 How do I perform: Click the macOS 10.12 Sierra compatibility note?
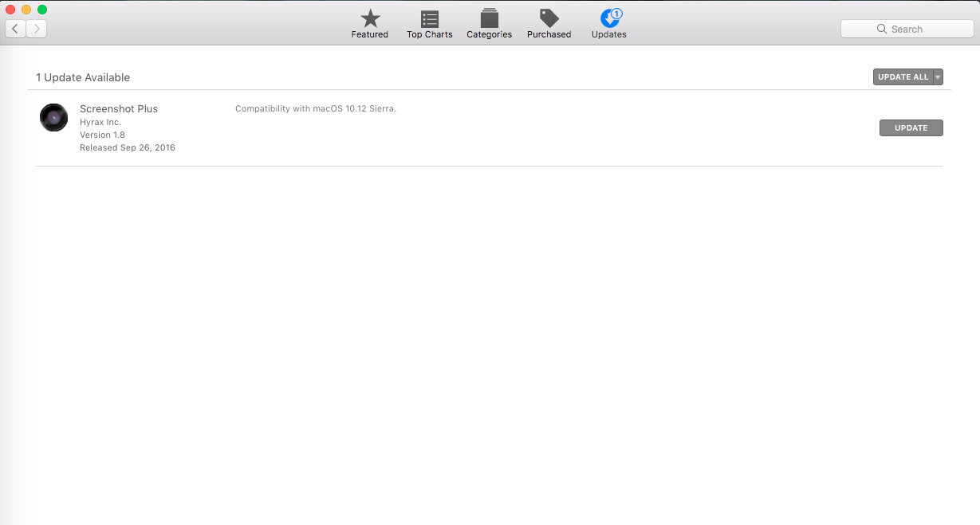(x=316, y=108)
